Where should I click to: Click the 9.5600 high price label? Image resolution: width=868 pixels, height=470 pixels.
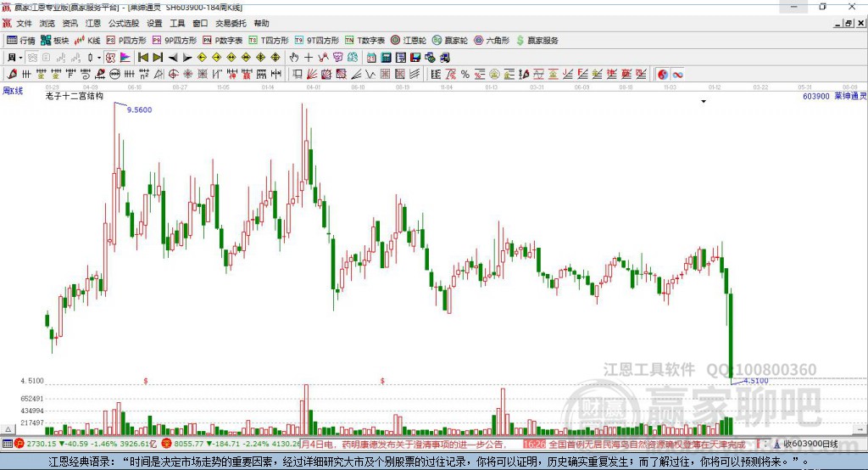click(x=139, y=109)
